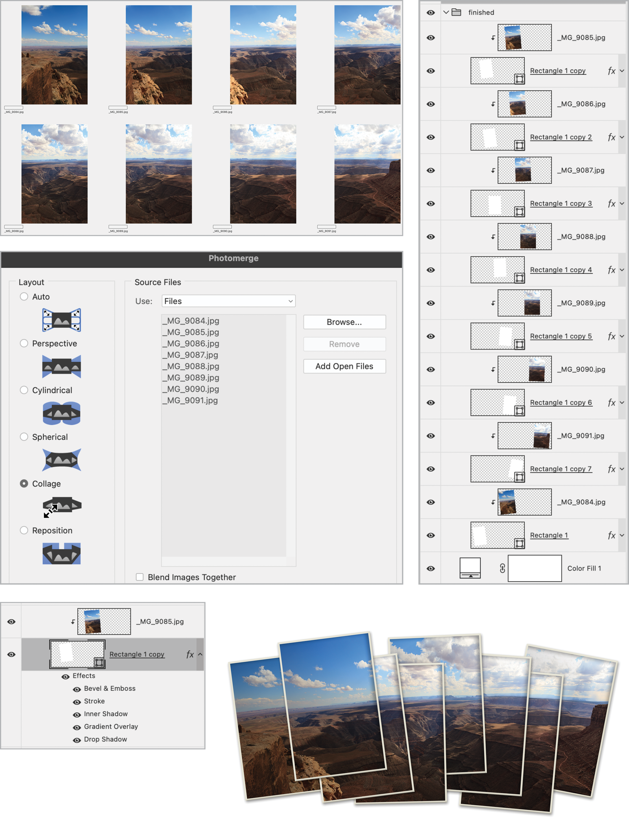Select the _MG_9090.jpg layer in Layers panel

[583, 369]
